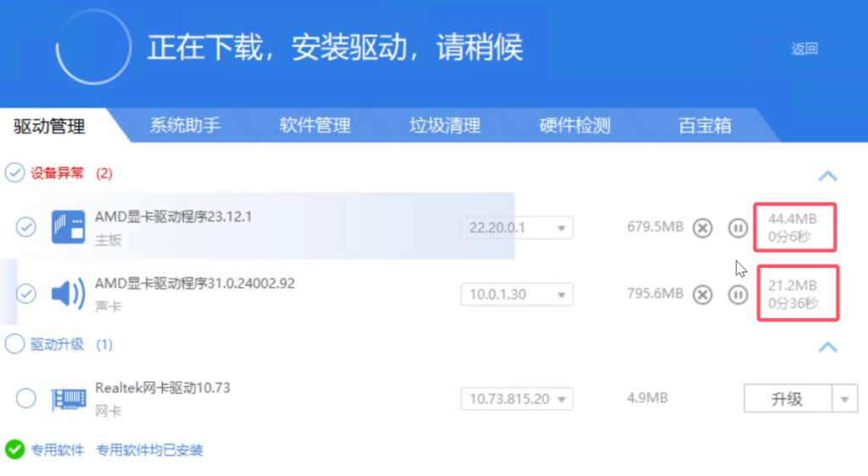This screenshot has width=868, height=476.
Task: Click the Realtek network card icon
Action: tap(68, 398)
